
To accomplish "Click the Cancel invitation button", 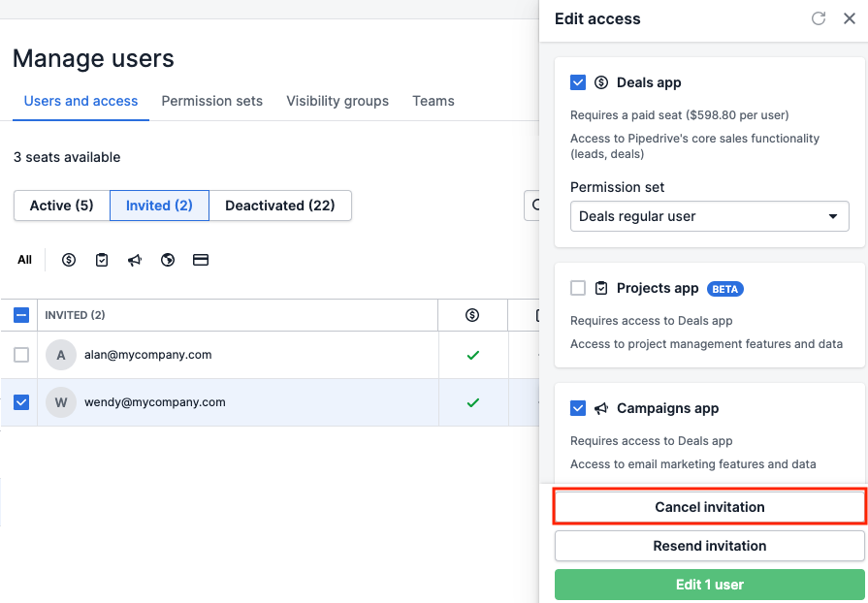I will click(x=709, y=506).
